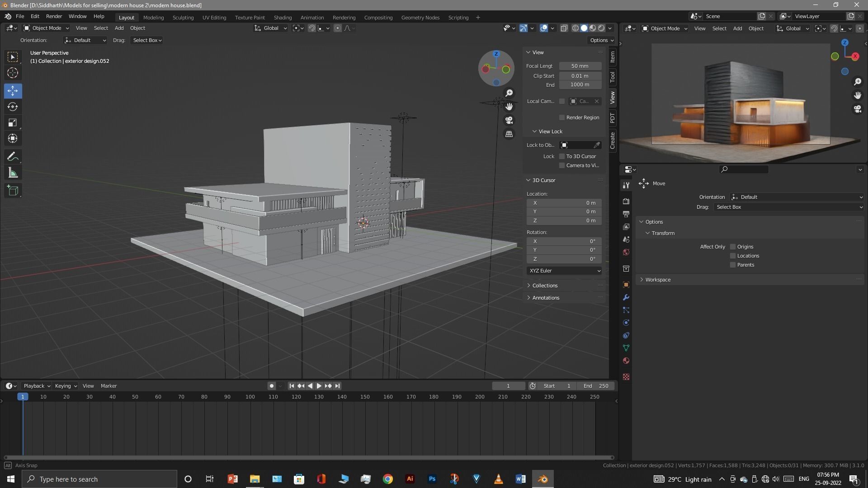Check Affect Only Locations
This screenshot has height=488, width=868.
point(733,256)
